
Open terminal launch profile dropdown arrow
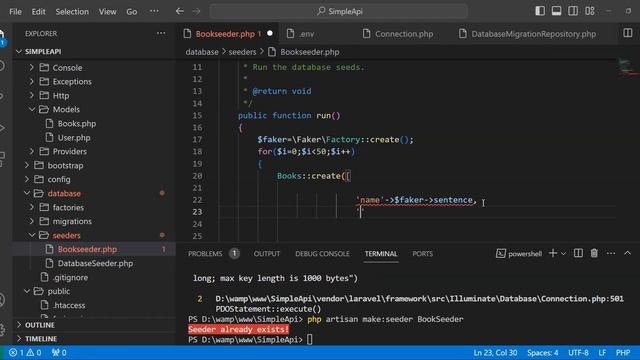(x=564, y=254)
